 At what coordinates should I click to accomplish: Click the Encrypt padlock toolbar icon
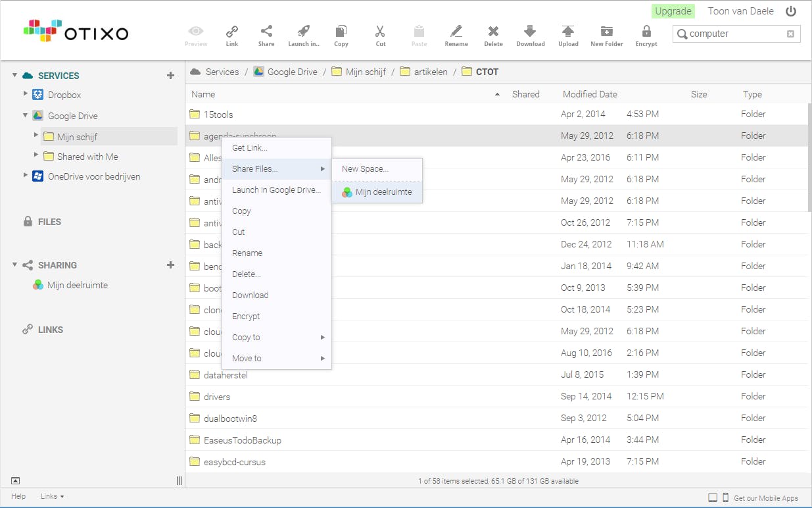click(x=646, y=31)
